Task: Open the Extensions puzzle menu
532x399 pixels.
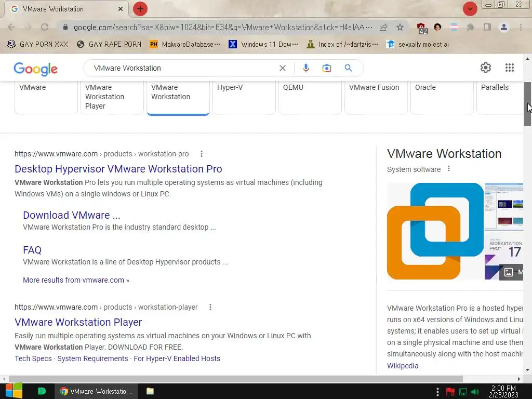Action: coord(470,27)
